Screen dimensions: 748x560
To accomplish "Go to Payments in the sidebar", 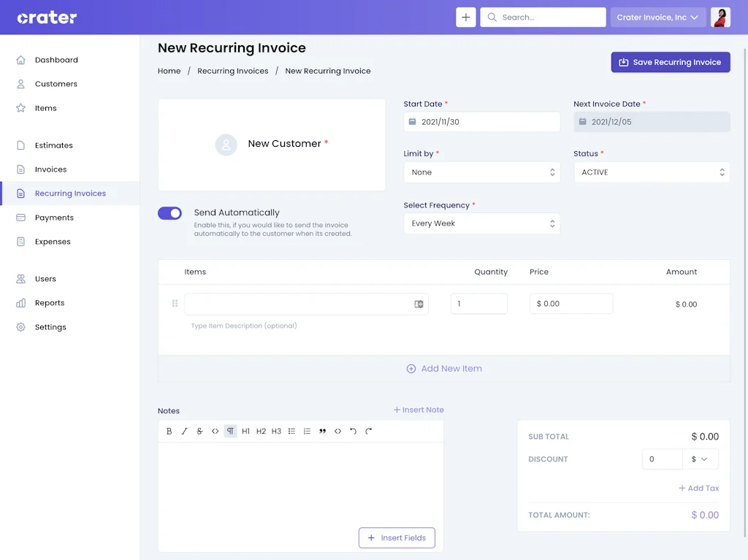I will [54, 218].
